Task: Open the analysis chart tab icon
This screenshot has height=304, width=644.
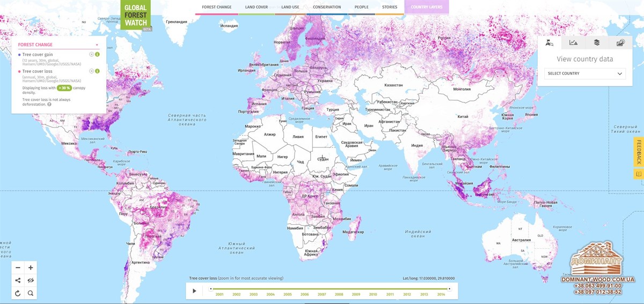Action: (x=573, y=43)
